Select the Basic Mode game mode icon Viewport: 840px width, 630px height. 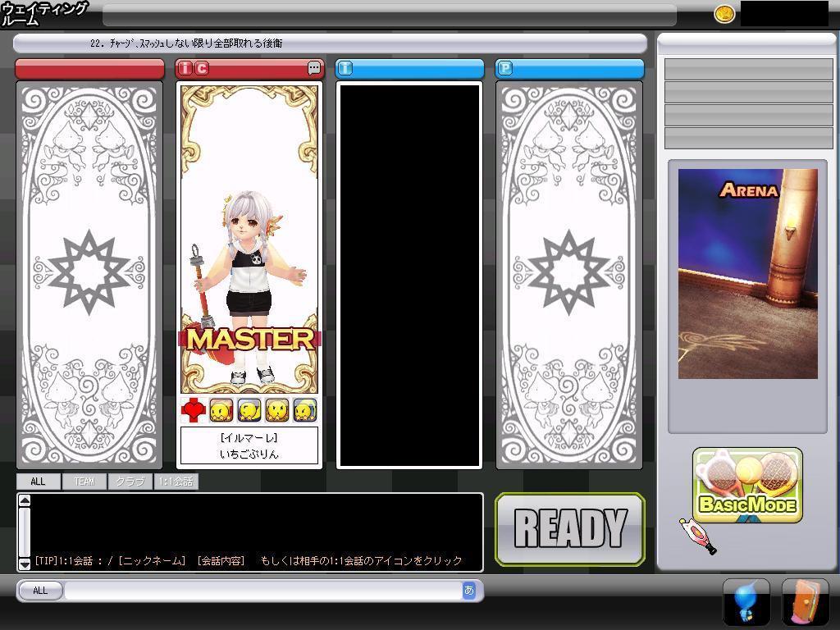(x=747, y=486)
